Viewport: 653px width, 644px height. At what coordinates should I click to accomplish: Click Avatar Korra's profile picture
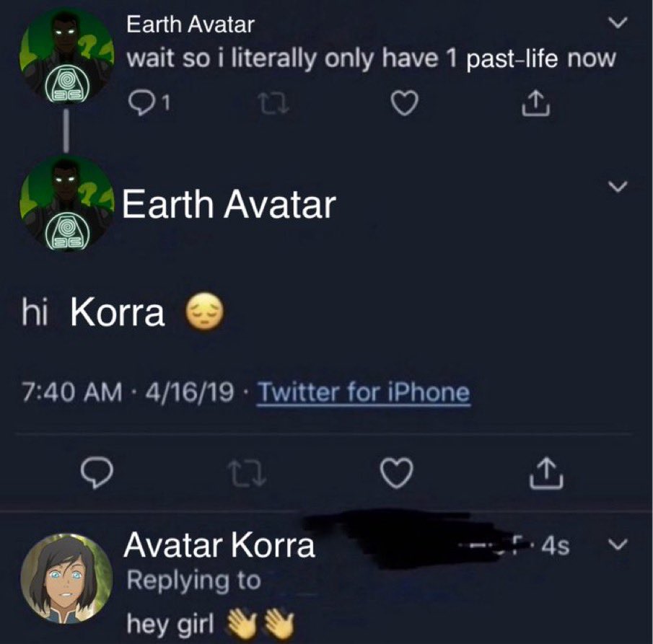(66, 580)
